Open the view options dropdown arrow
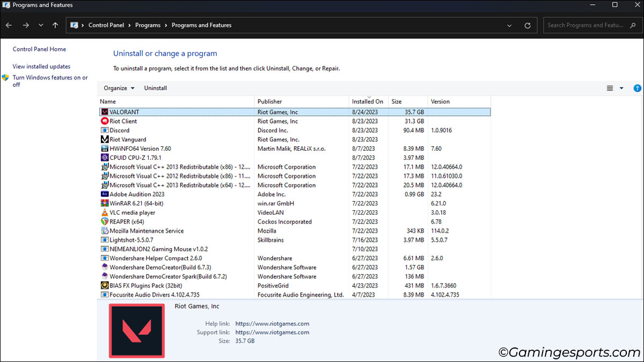Viewport: 644px width, 362px height. click(x=621, y=88)
